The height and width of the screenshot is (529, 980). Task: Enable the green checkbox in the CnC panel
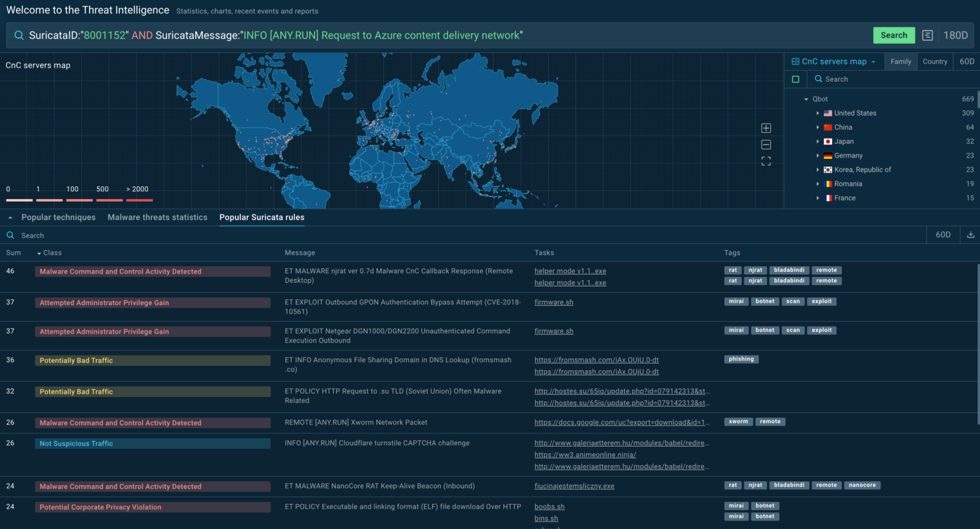pos(796,79)
